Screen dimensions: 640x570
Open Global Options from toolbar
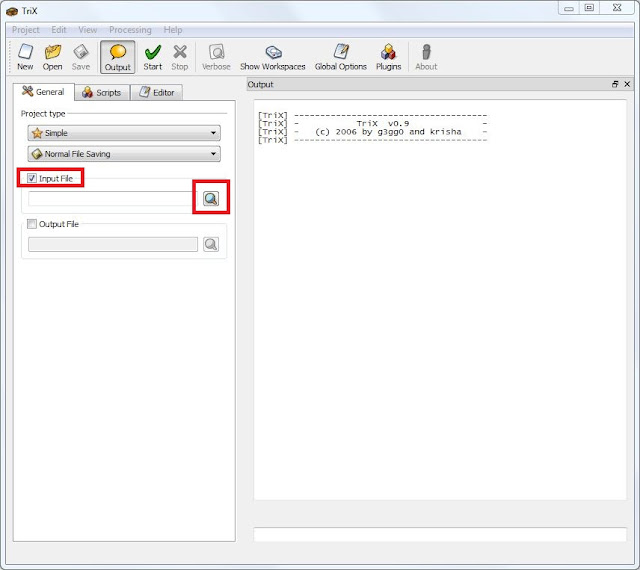[x=341, y=57]
